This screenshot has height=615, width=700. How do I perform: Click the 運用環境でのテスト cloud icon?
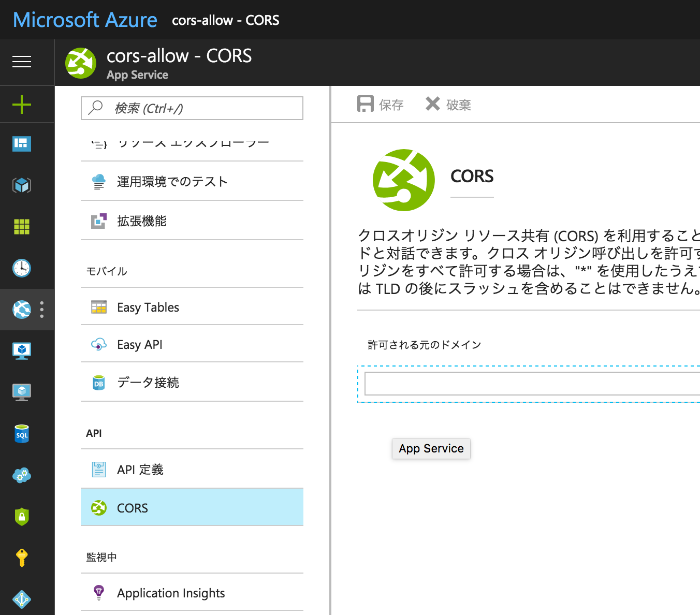pyautogui.click(x=98, y=182)
